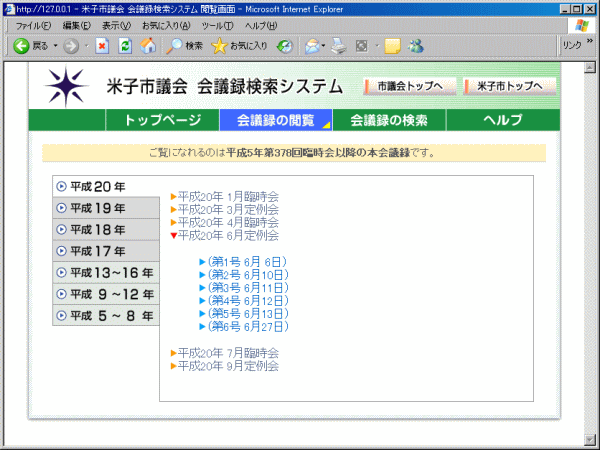Expand 平成20年 4月臨時会
Screen dimensions: 600x450
[x=225, y=222]
